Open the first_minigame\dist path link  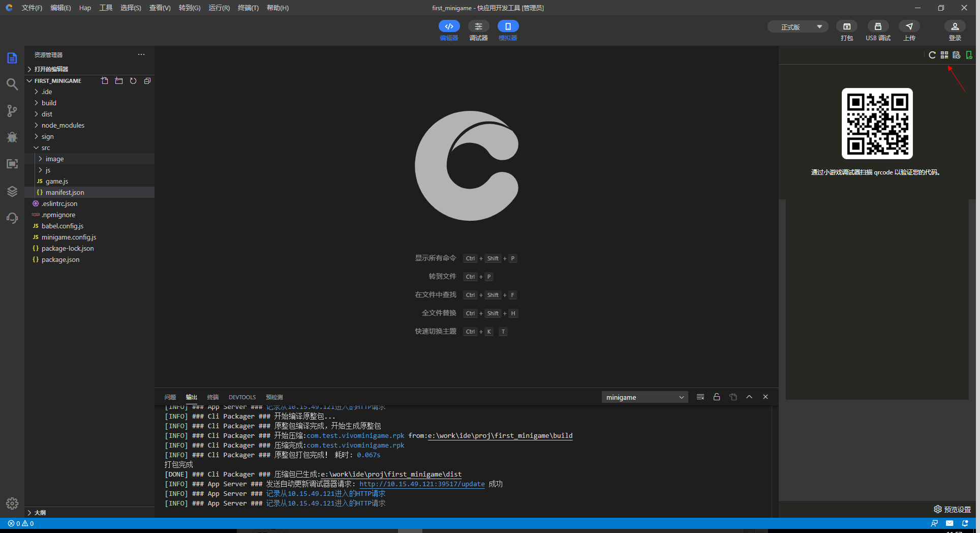[x=391, y=475]
